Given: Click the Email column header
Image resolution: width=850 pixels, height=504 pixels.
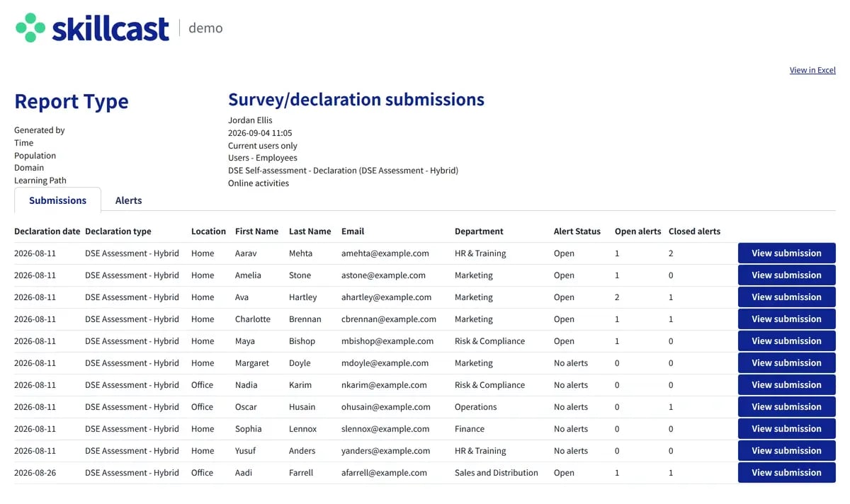Looking at the screenshot, I should pos(353,231).
